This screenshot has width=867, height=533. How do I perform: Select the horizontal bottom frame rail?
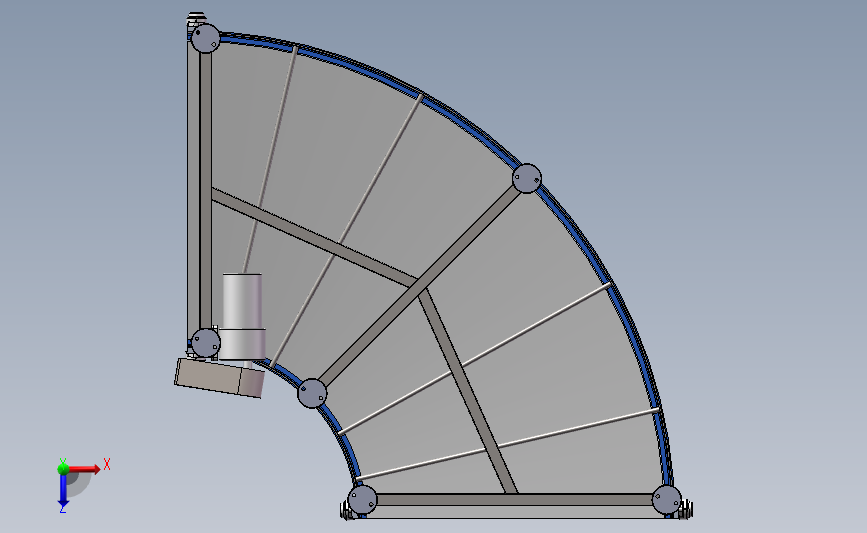click(x=514, y=500)
